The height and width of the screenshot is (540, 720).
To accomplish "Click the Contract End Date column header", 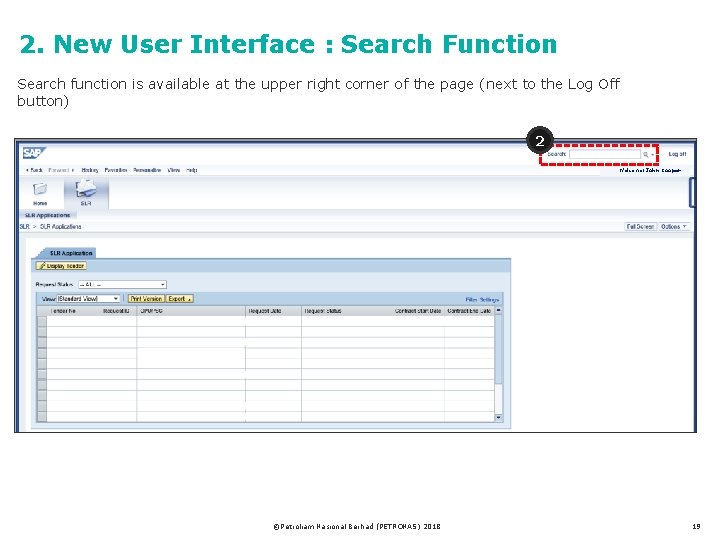I will [x=469, y=311].
